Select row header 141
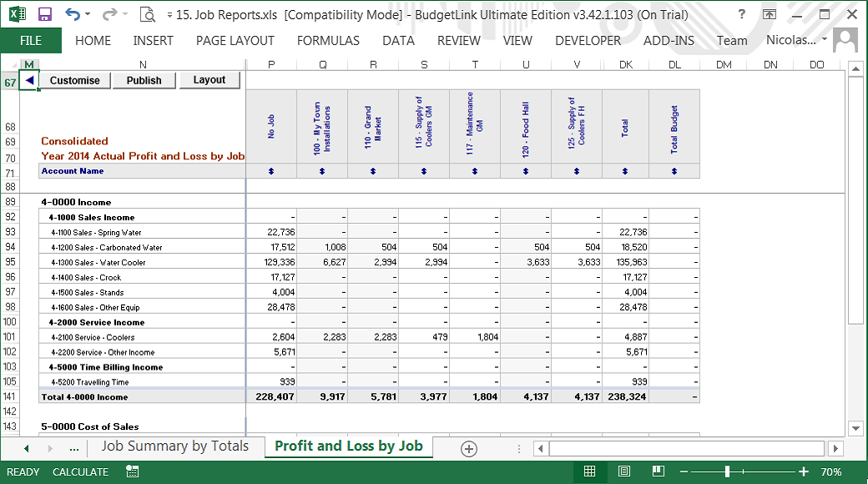Viewport: 868px width, 484px height. click(x=10, y=396)
